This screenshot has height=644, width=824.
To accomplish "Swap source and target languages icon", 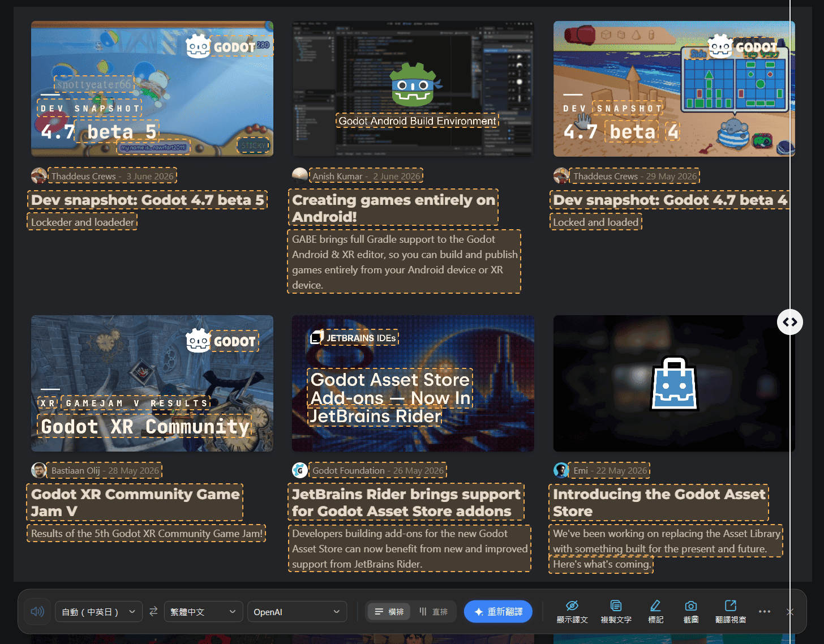I will (x=153, y=612).
